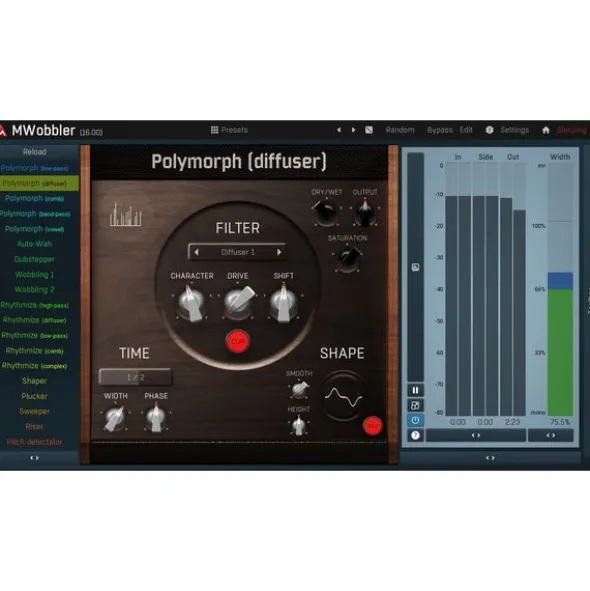590x591 pixels.
Task: Click the WIDTH knob under TIME
Action: (x=115, y=418)
